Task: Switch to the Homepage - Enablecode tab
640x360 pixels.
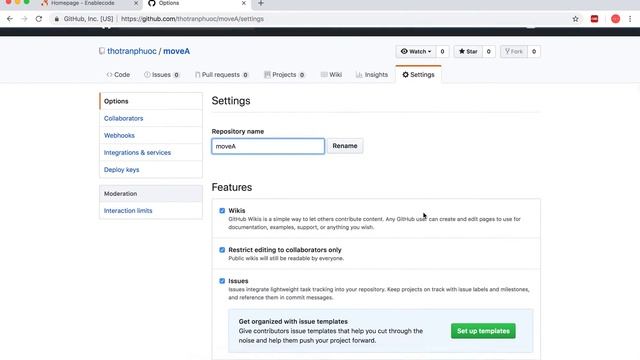Action: [83, 3]
